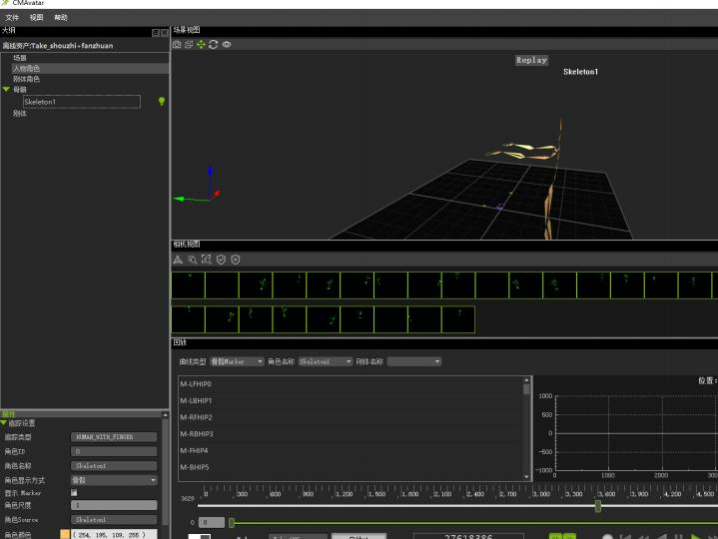Image resolution: width=718 pixels, height=539 pixels.
Task: Click the rotate/refresh icon in scene toolbar
Action: click(x=213, y=44)
